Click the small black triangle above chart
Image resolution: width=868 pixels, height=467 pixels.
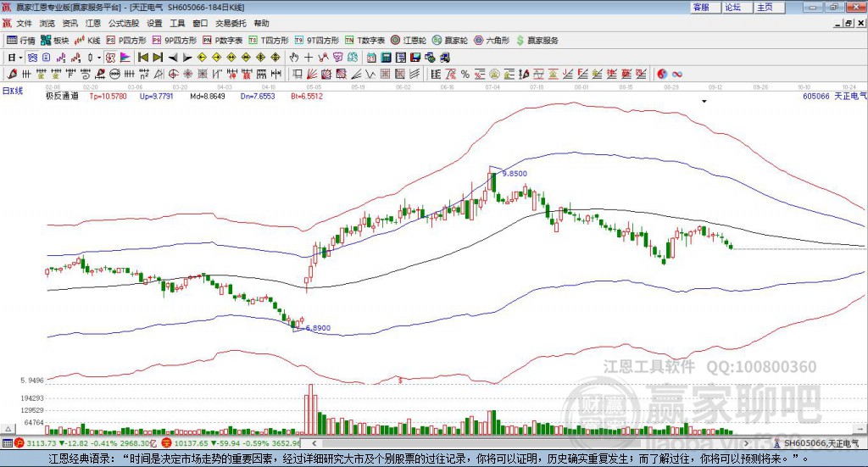pyautogui.click(x=704, y=101)
